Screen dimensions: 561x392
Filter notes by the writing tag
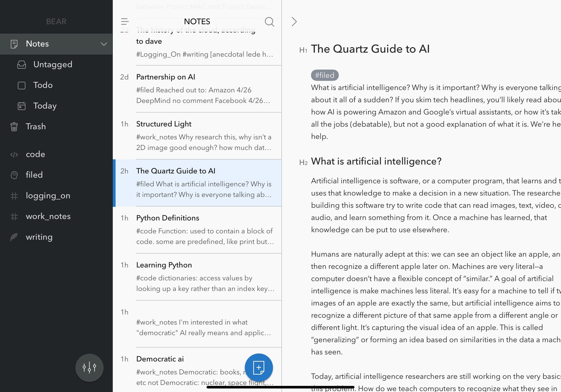coord(56,237)
